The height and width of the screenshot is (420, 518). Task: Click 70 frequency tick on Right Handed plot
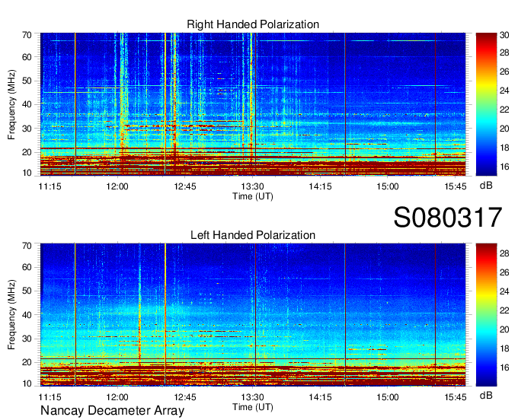coord(27,35)
